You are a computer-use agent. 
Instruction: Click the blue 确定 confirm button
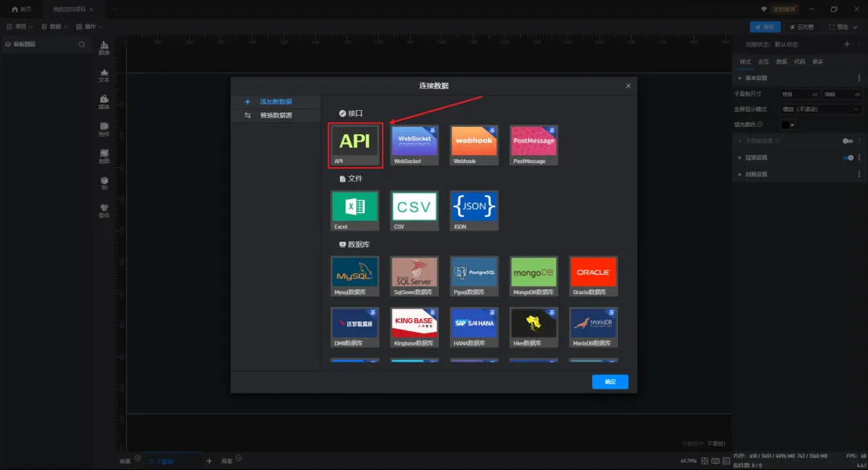coord(610,382)
